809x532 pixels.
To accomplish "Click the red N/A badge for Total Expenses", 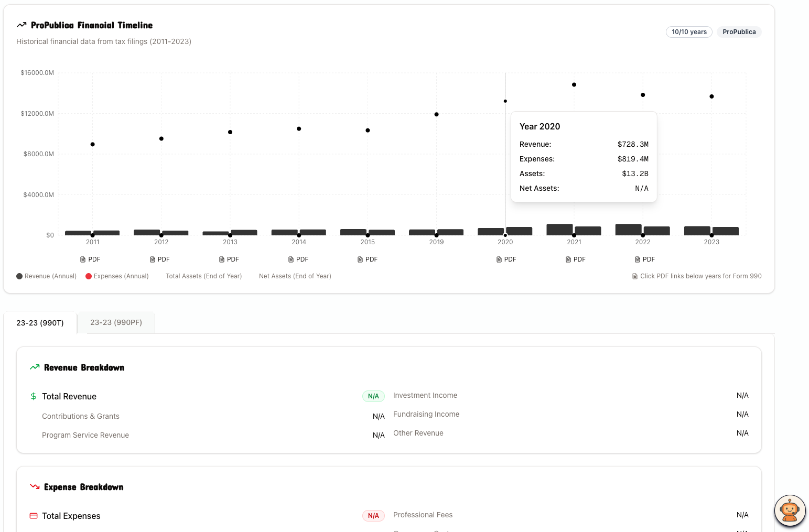I will (373, 516).
